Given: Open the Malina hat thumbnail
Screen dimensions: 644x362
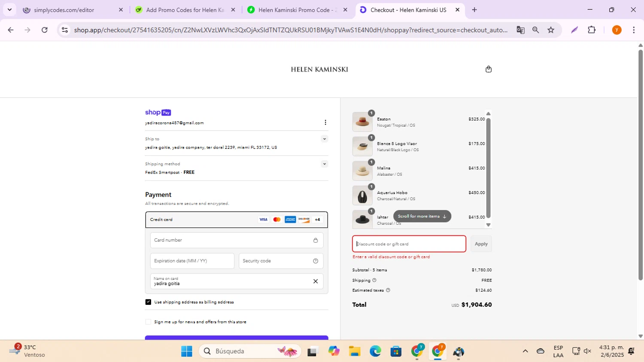Looking at the screenshot, I should pos(362,171).
